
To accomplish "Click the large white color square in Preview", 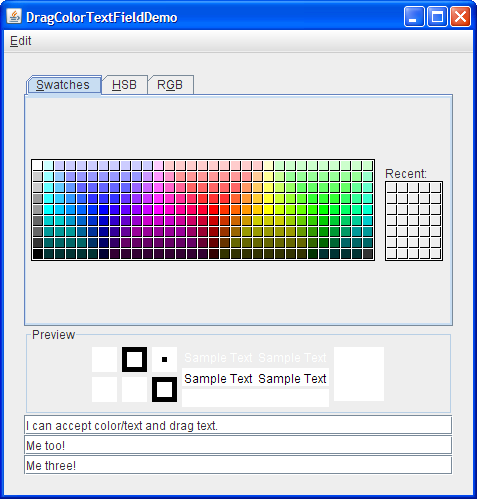I will pyautogui.click(x=359, y=374).
